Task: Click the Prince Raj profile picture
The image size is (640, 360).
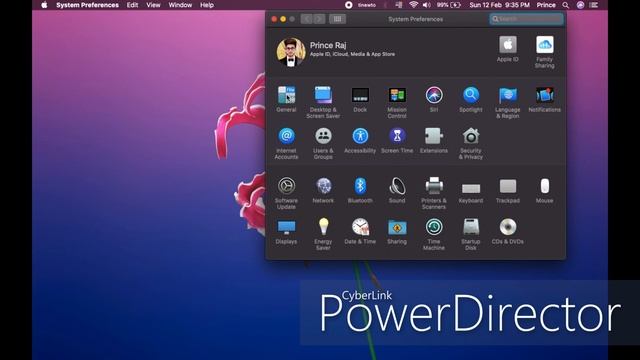Action: point(291,52)
